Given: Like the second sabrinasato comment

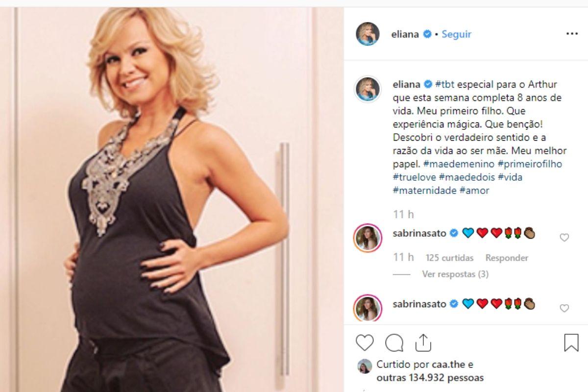Looking at the screenshot, I should [x=564, y=308].
